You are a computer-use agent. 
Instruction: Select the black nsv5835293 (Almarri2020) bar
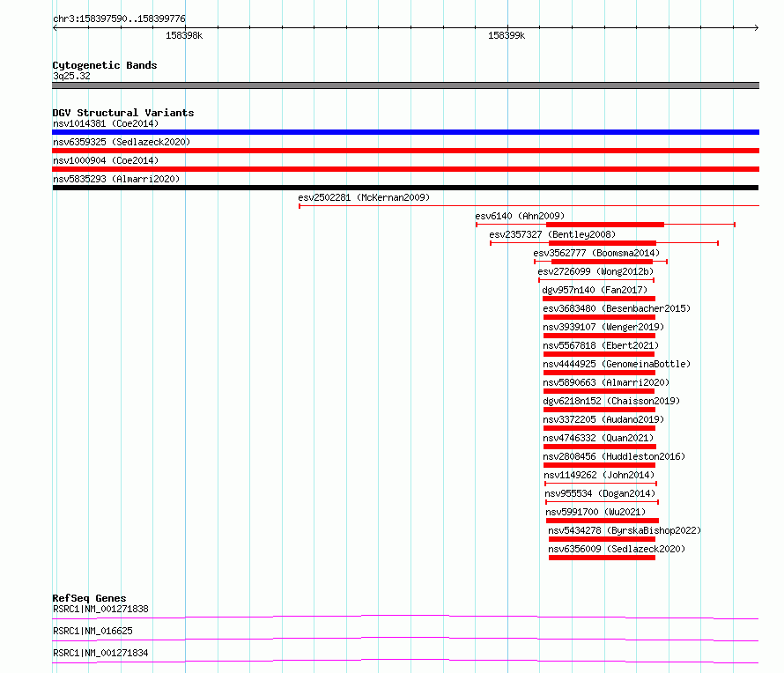[x=405, y=188]
